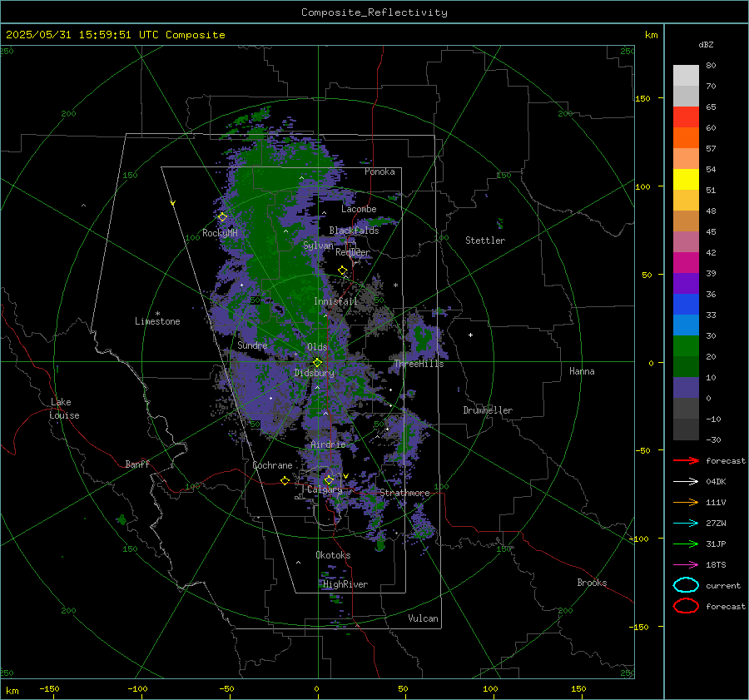Click the asterisk marker above Limestone
Image resolution: width=749 pixels, height=700 pixels.
[x=157, y=314]
